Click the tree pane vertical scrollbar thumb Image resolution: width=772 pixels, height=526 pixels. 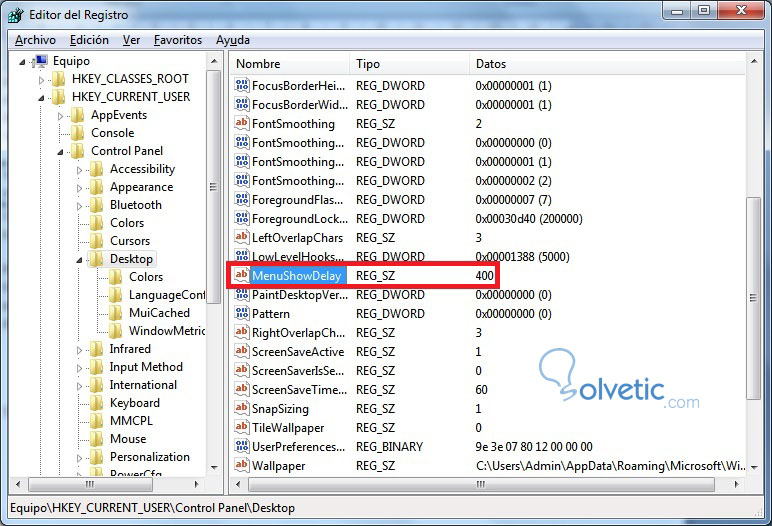213,187
